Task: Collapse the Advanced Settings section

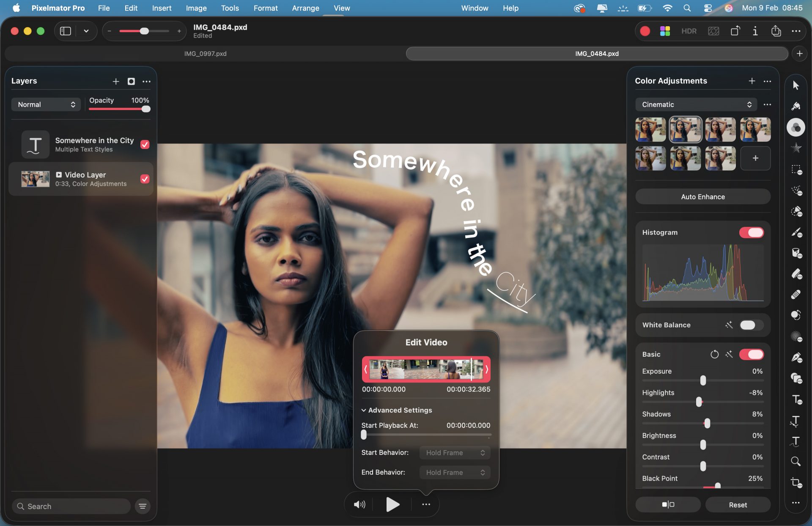Action: [396, 410]
